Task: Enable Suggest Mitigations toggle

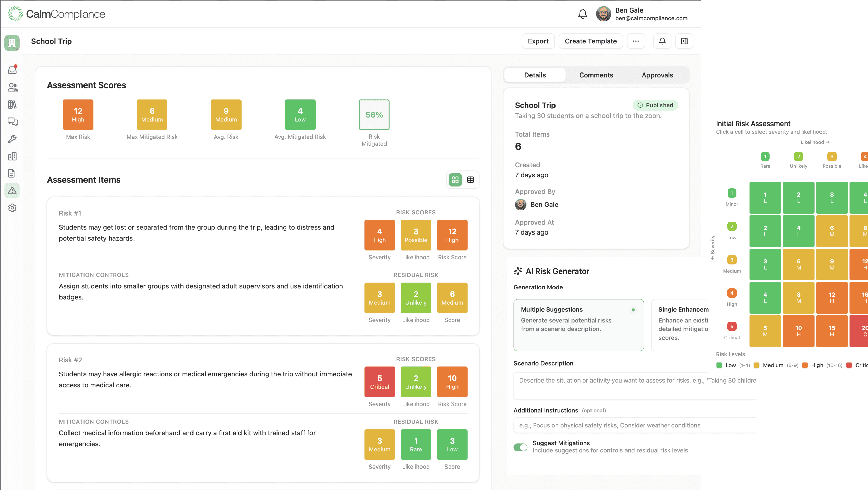Action: (520, 447)
